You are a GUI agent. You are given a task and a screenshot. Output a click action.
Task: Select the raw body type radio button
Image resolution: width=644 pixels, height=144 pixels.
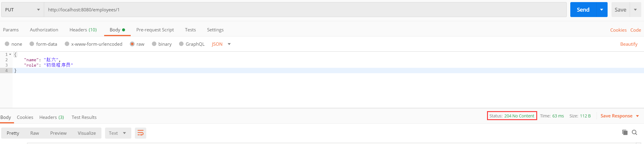pos(132,44)
